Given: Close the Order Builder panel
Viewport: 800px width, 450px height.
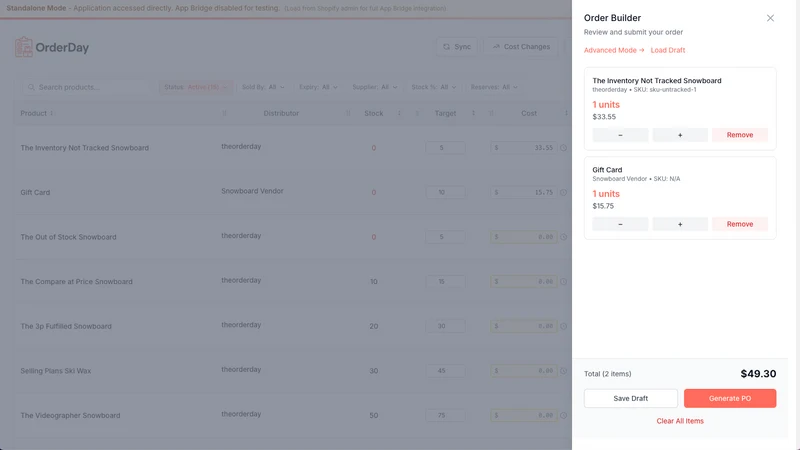Looking at the screenshot, I should [770, 18].
